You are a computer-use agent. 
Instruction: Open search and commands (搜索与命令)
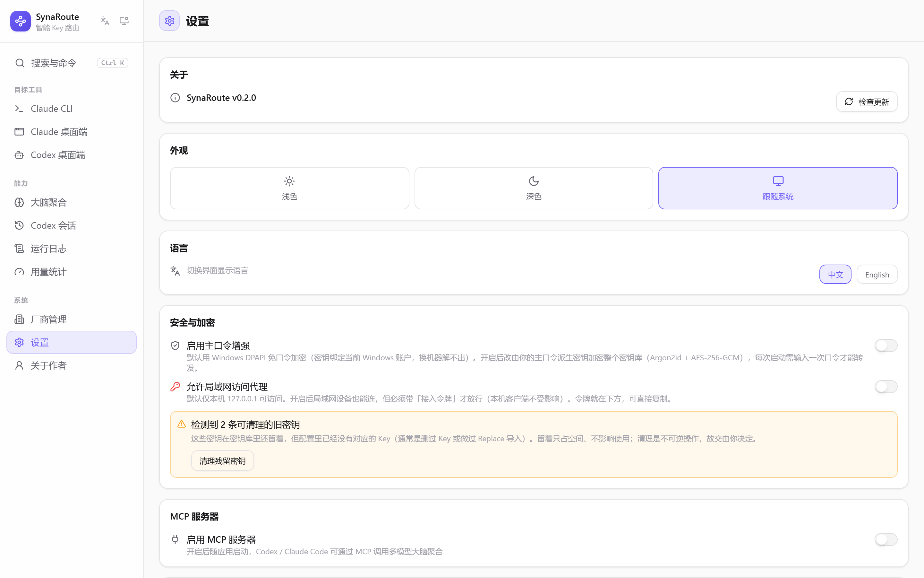click(72, 63)
